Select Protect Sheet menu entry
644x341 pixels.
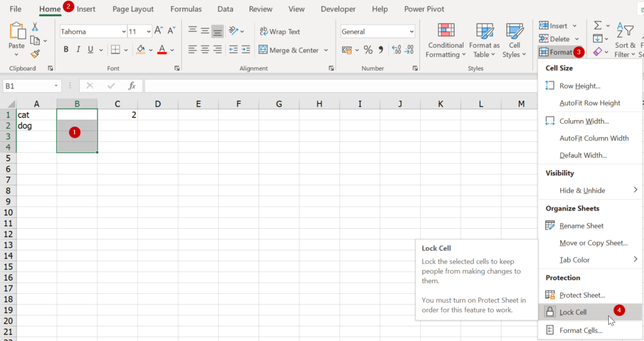pyautogui.click(x=590, y=295)
